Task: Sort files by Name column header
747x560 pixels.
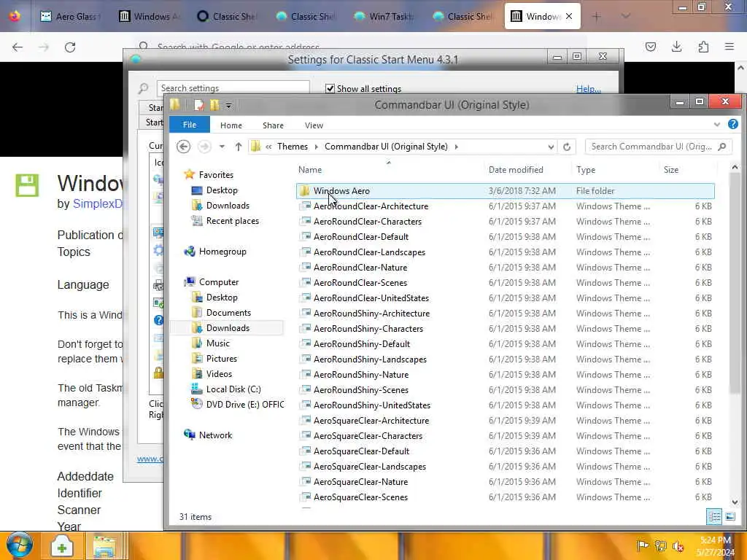Action: click(x=309, y=170)
